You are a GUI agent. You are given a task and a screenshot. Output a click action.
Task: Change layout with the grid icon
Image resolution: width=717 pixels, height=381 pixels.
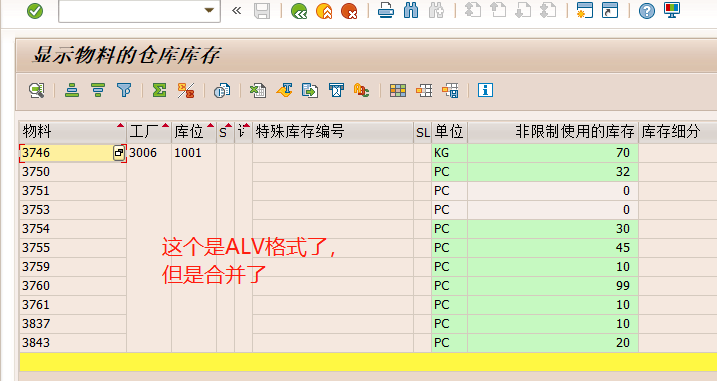(x=398, y=91)
